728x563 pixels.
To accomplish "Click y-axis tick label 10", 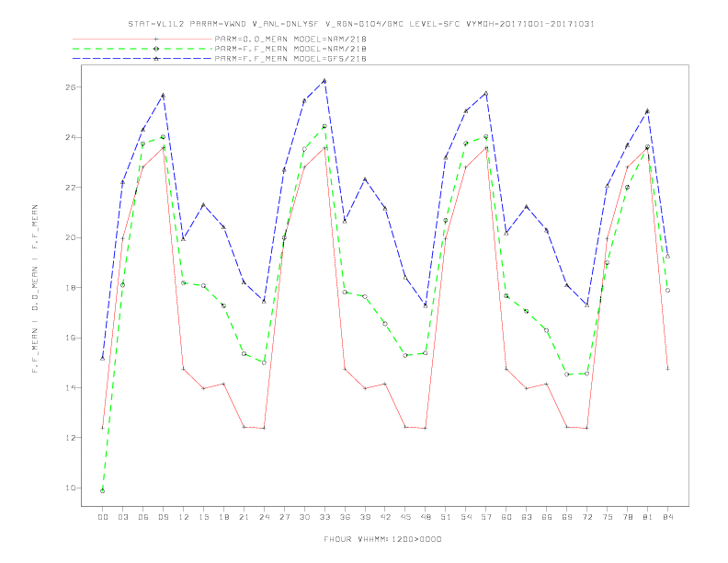I will tap(71, 488).
